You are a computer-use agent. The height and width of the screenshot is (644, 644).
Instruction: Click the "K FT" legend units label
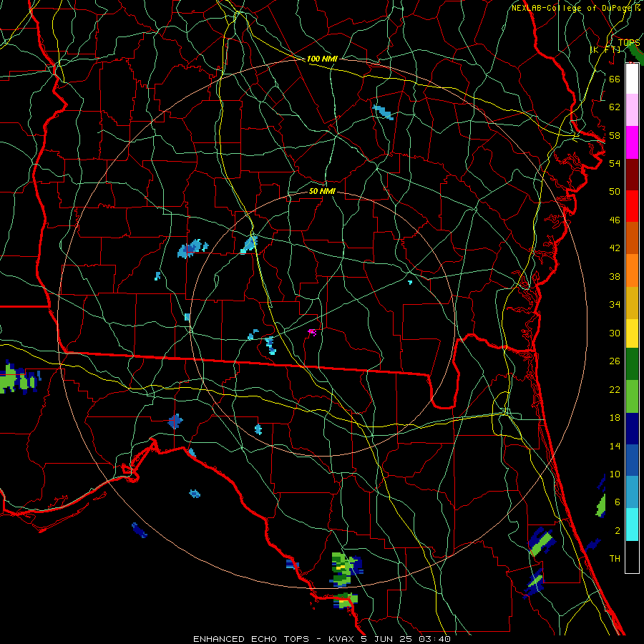coord(605,49)
